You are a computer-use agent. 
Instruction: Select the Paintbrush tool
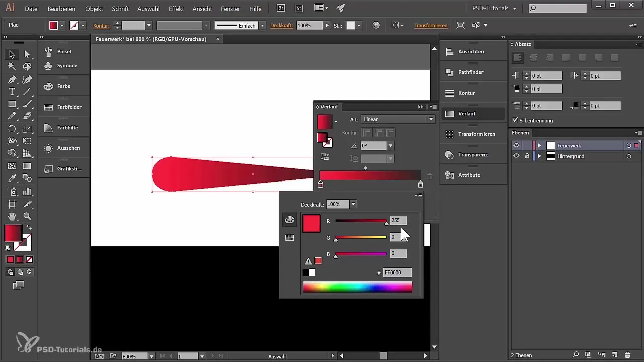point(27,104)
